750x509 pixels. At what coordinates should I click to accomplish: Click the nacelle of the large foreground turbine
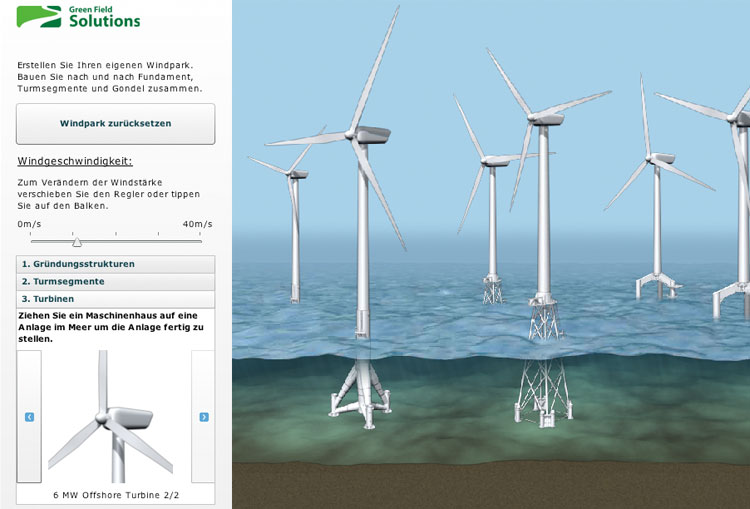point(371,134)
